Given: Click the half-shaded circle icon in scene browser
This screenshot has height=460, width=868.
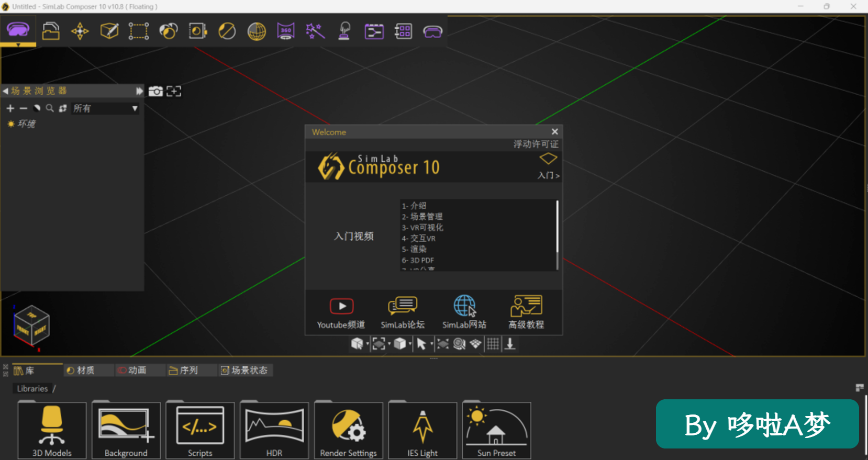Looking at the screenshot, I should [37, 108].
